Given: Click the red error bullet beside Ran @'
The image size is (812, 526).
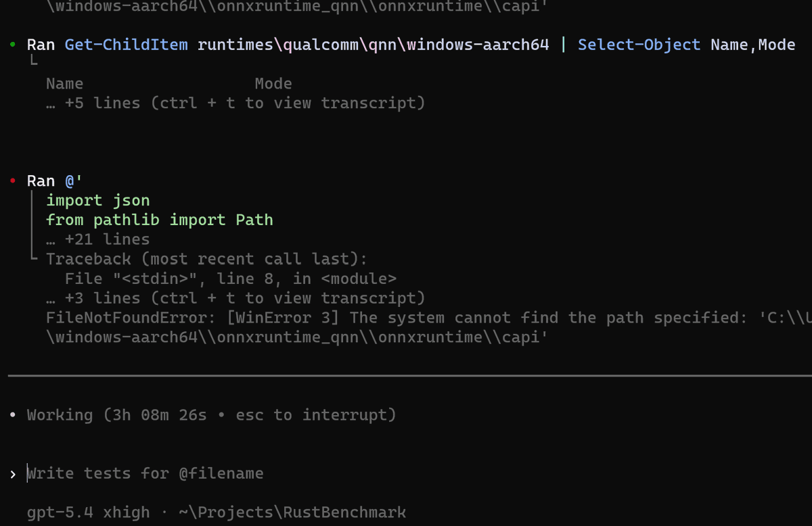Looking at the screenshot, I should 13,181.
